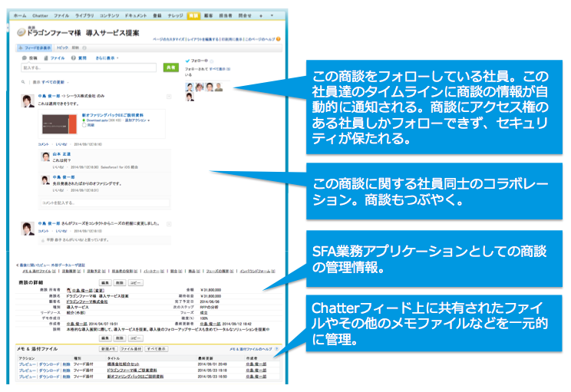This screenshot has height=392, width=571.
Task: Open the ライブラリ tab
Action: tap(84, 16)
